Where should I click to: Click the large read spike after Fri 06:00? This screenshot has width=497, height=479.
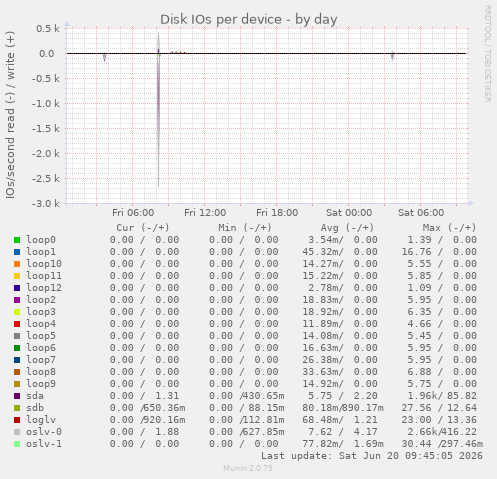coord(158,120)
